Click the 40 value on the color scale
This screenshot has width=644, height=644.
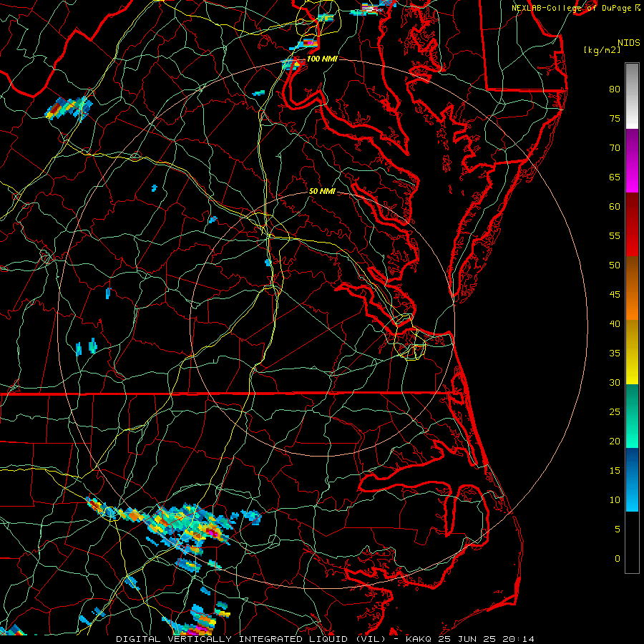point(615,323)
